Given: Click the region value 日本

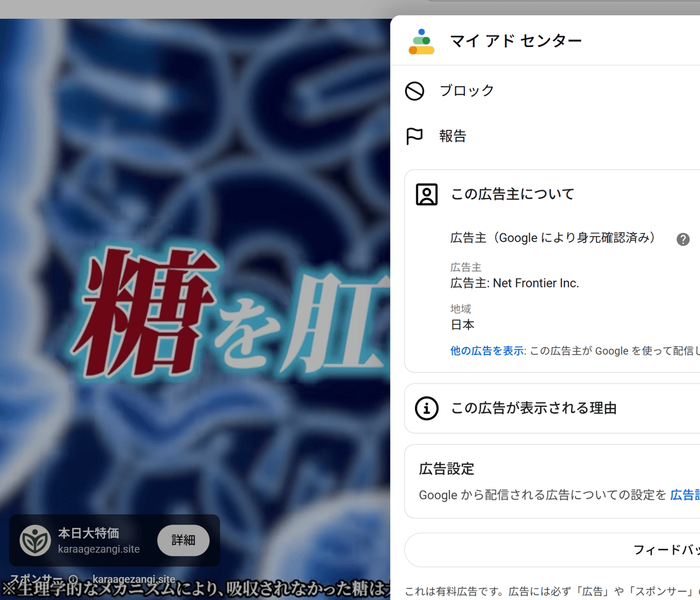Looking at the screenshot, I should tap(463, 325).
